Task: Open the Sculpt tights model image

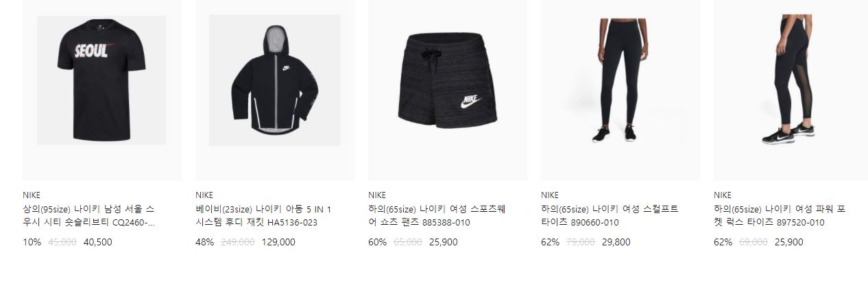Action: point(620,89)
